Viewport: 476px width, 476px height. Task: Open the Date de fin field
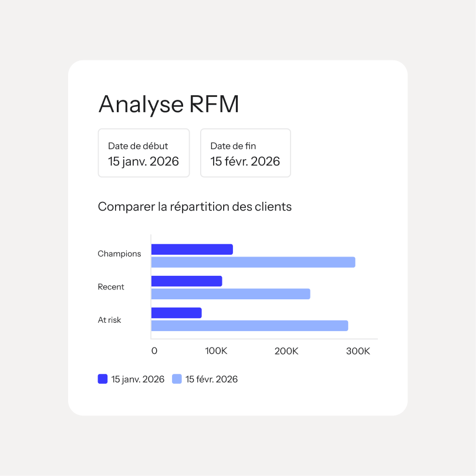[245, 153]
